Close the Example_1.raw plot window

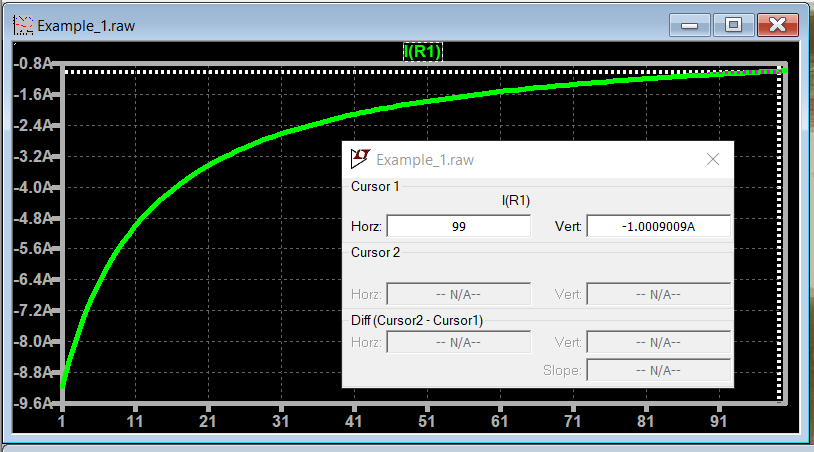[x=777, y=25]
